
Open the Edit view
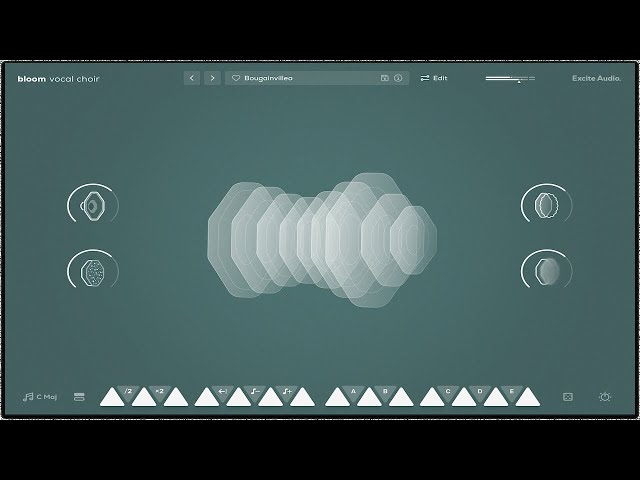[434, 78]
